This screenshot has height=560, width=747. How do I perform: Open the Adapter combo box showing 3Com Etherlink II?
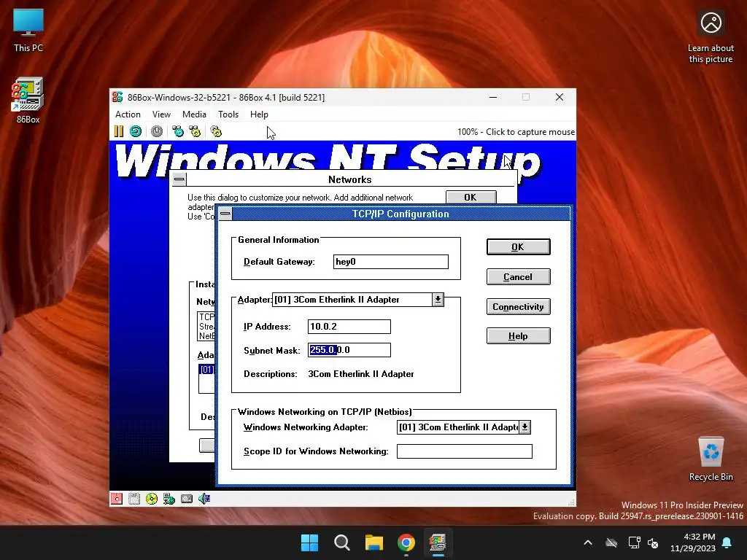[x=357, y=300]
